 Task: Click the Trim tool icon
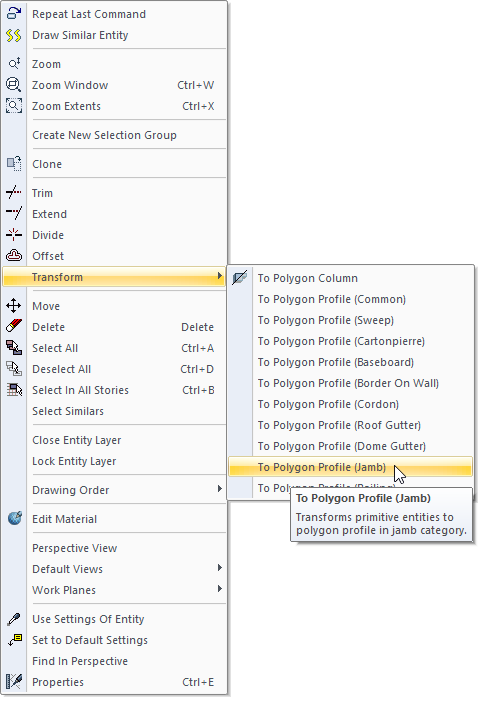pos(14,193)
